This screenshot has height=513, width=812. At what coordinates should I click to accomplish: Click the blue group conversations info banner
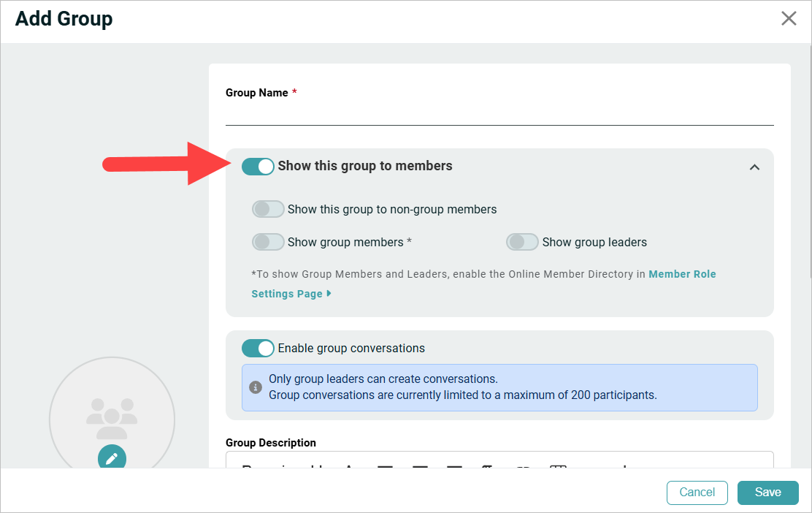click(499, 387)
